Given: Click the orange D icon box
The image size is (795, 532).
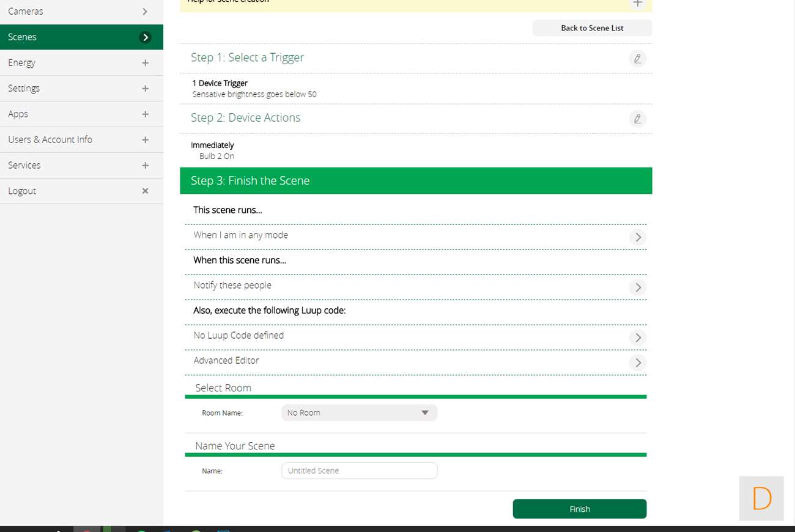Looking at the screenshot, I should click(x=761, y=498).
